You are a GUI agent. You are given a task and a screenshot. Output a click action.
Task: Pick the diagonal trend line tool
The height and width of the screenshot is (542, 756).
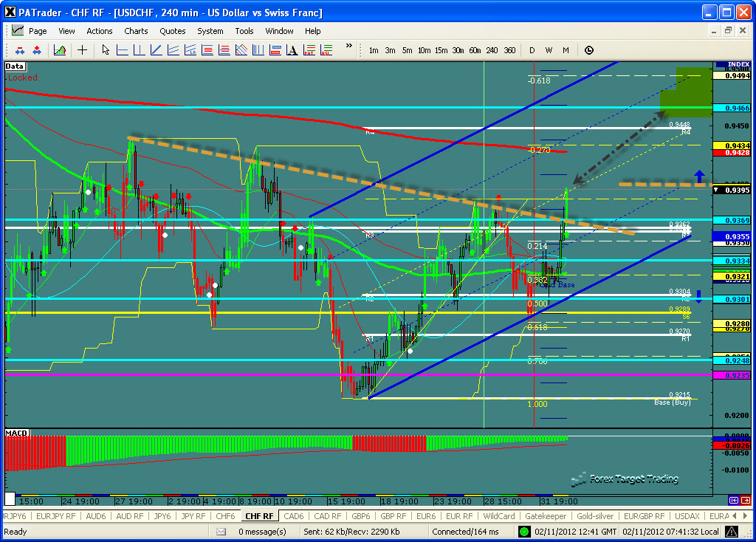point(157,50)
